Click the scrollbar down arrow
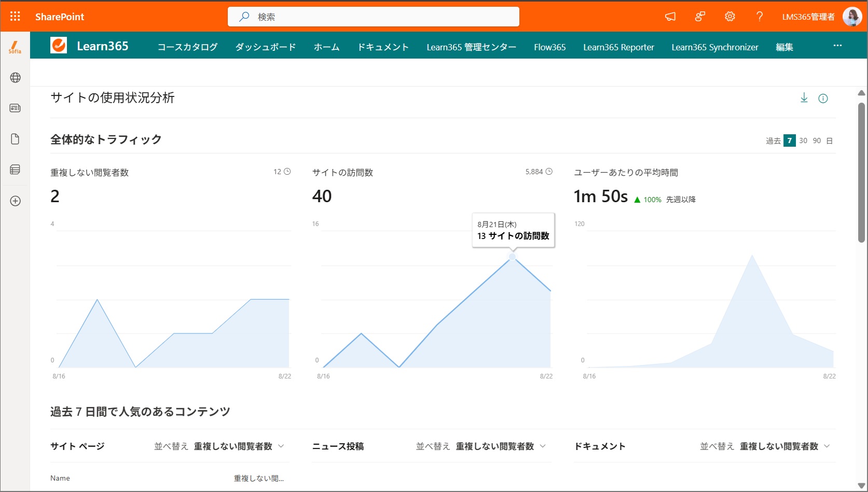The width and height of the screenshot is (868, 492). (x=861, y=486)
